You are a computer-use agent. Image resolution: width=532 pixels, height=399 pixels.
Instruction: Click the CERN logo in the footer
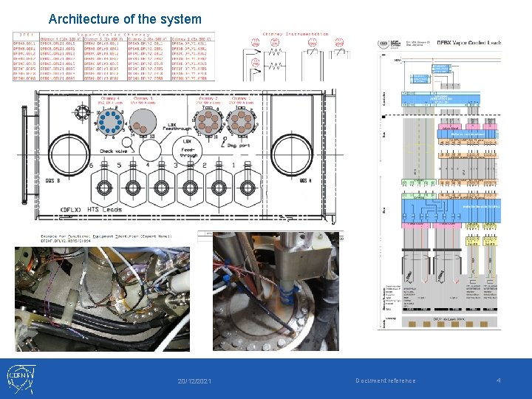click(x=21, y=378)
